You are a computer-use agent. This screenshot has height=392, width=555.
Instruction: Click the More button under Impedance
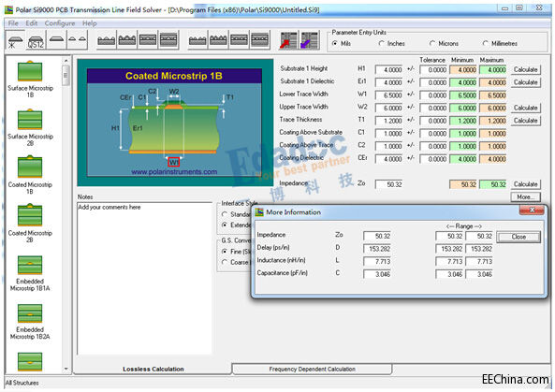(526, 197)
